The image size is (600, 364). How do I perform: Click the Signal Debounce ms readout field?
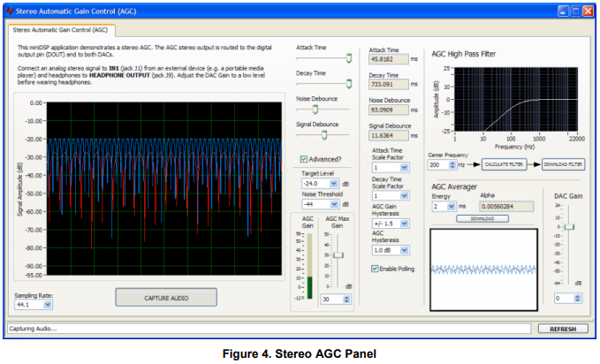pos(389,135)
